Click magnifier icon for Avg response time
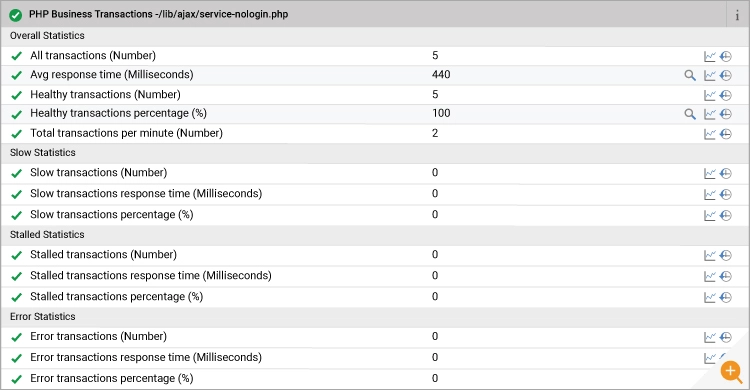This screenshot has height=390, width=750. 690,75
